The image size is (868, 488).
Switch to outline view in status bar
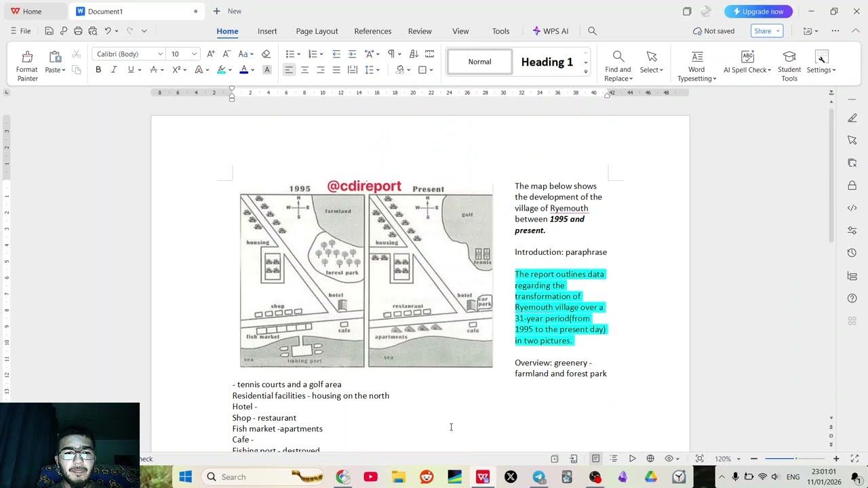point(614,459)
